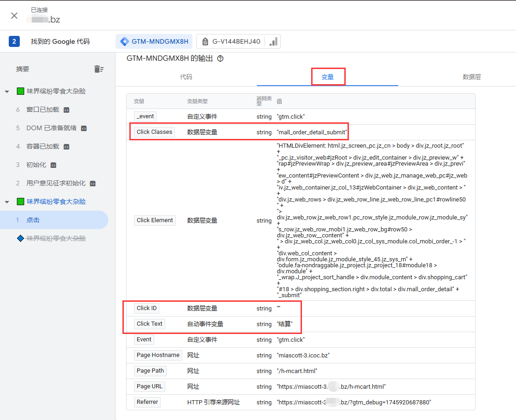Select event 5 DOM 已准备就绪
Image resolution: width=516 pixels, height=420 pixels.
coord(52,128)
